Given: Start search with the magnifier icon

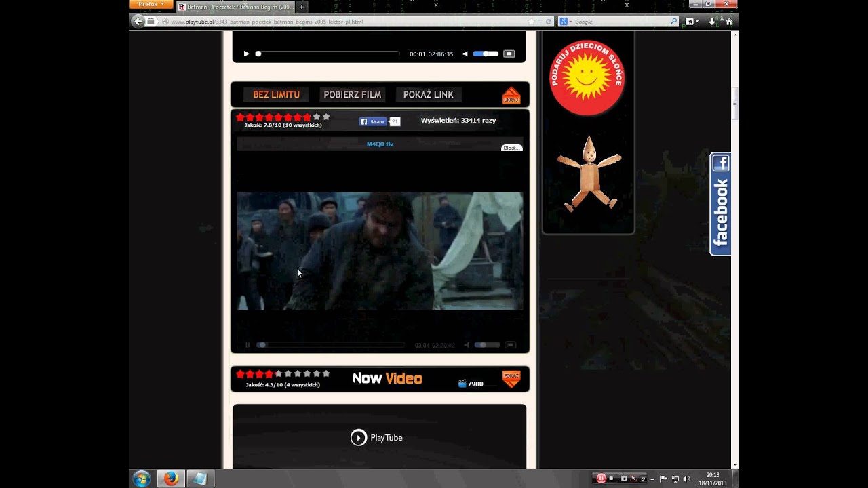Looking at the screenshot, I should click(673, 22).
